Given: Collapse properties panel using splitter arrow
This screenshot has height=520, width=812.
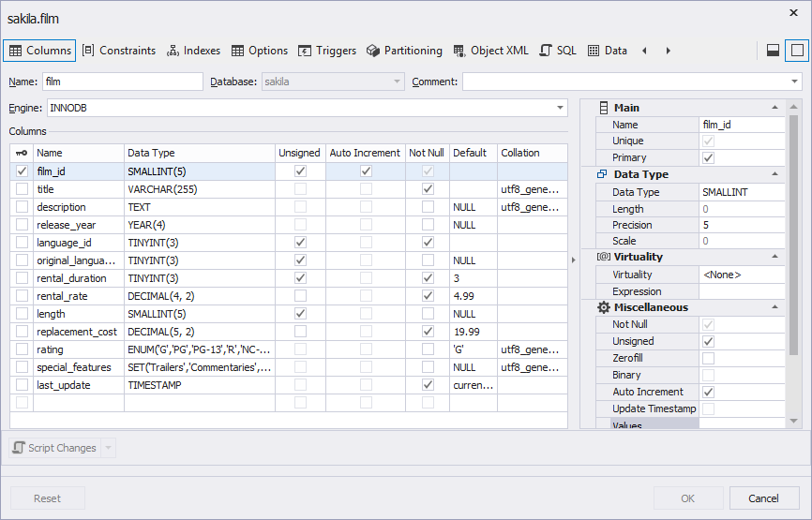Looking at the screenshot, I should tap(573, 260).
